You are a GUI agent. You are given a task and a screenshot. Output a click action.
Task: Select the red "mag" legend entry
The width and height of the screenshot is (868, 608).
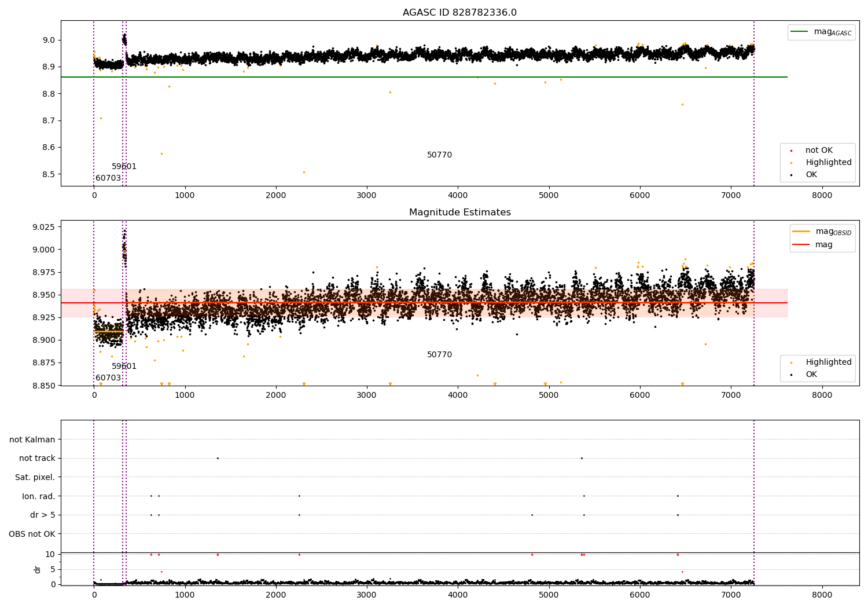(812, 244)
